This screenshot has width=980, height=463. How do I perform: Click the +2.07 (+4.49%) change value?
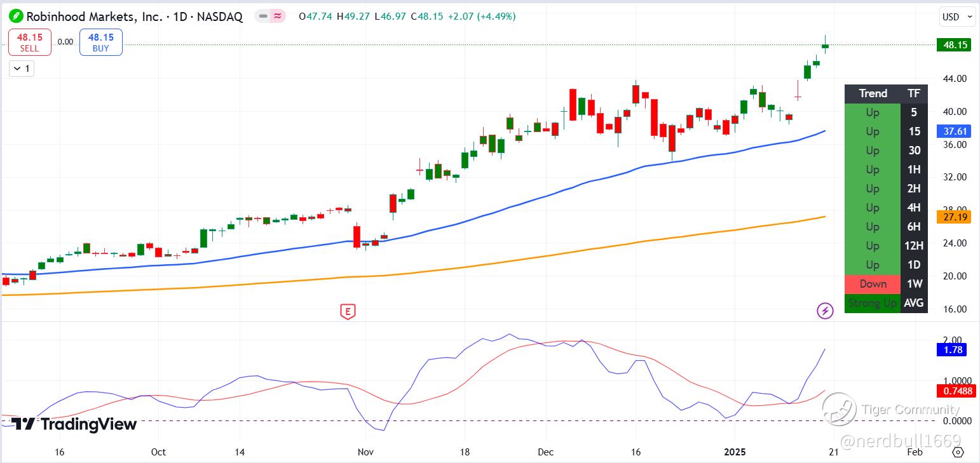point(481,17)
